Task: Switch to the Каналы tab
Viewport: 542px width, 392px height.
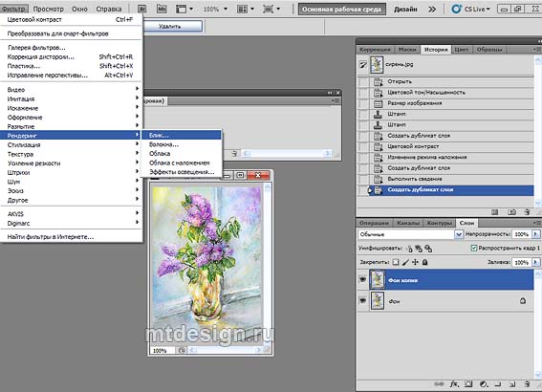Action: [x=408, y=223]
